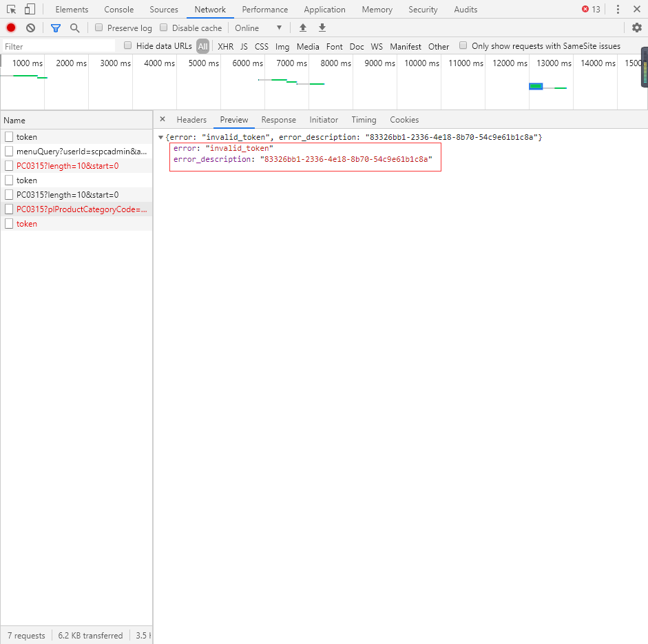Screen dimensions: 648x644
Task: Filter requests by CSS
Action: [262, 46]
